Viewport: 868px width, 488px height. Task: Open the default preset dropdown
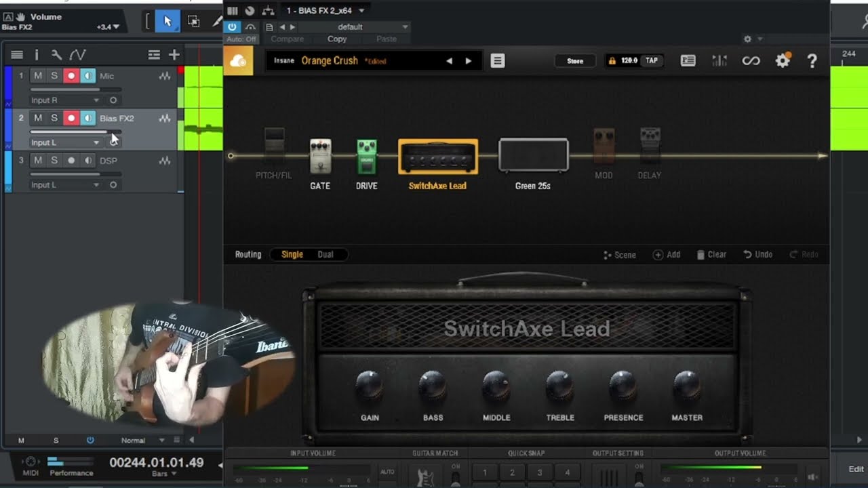tap(355, 27)
